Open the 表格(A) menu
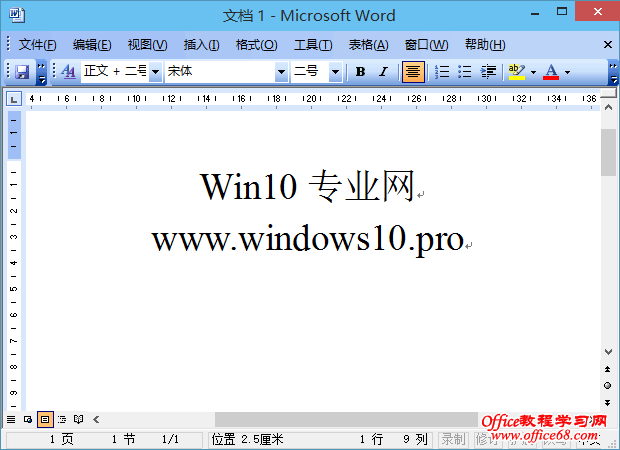The width and height of the screenshot is (620, 450). (368, 45)
